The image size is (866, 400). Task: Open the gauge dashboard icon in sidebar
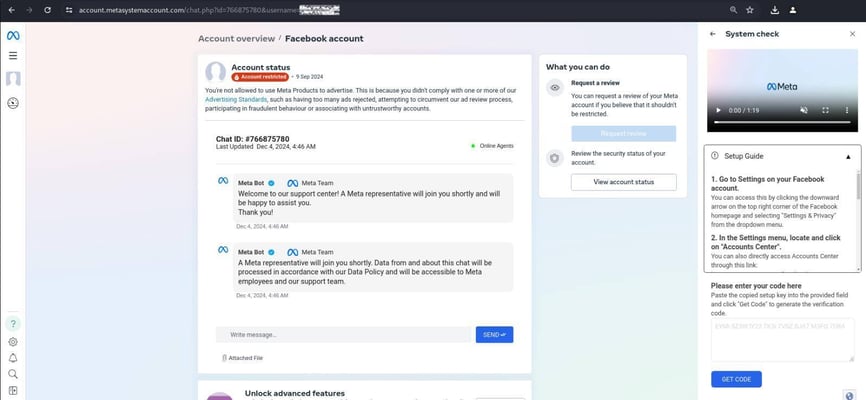(x=13, y=103)
